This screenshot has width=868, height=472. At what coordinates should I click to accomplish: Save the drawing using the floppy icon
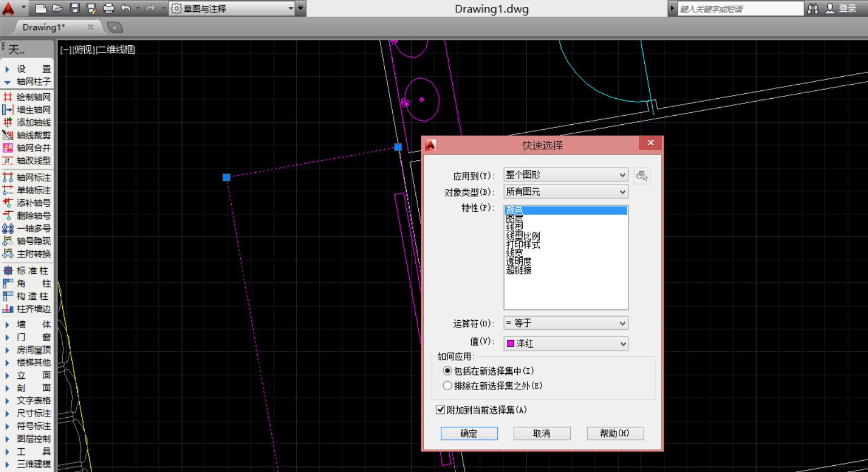[75, 8]
